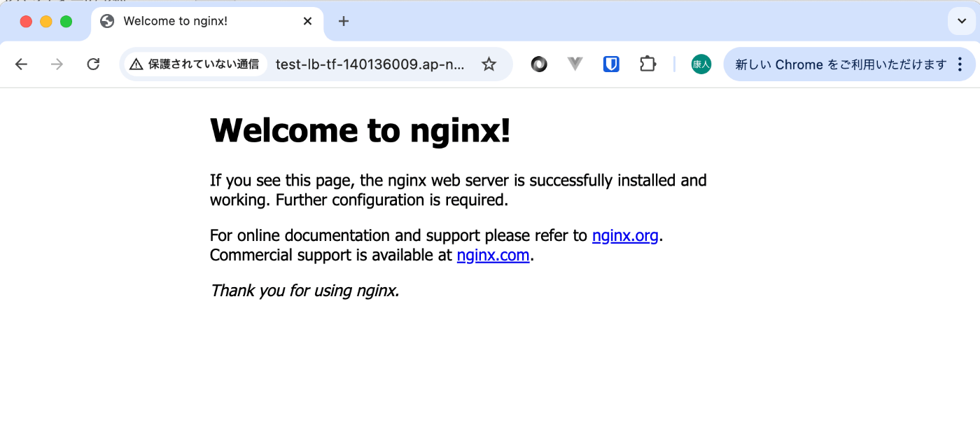Viewport: 980px width, 437px height.
Task: Click the red close window button
Action: coord(26,21)
